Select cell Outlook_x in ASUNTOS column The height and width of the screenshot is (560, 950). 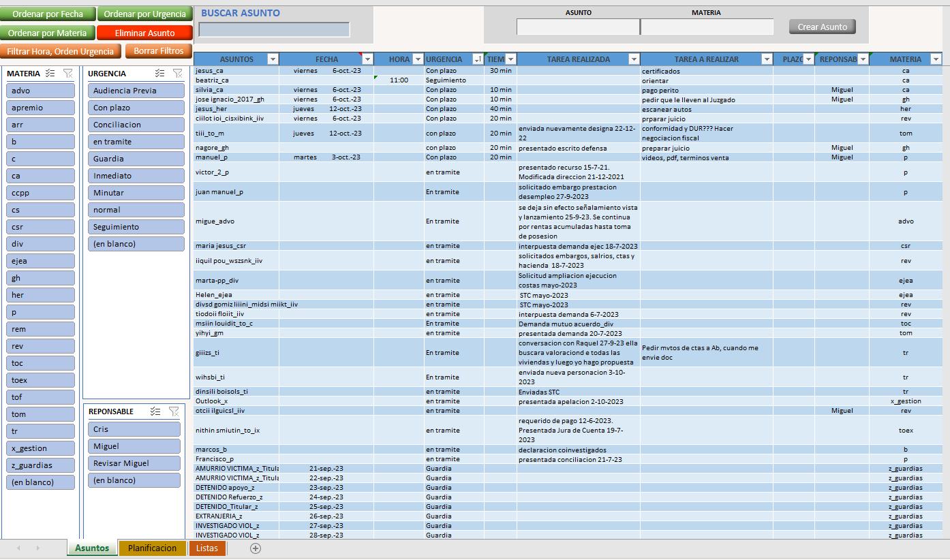tap(236, 401)
